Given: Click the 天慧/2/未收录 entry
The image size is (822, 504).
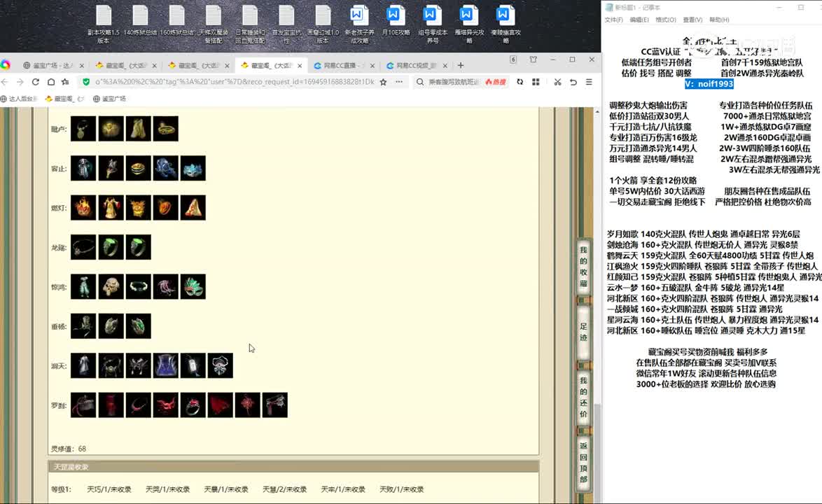Looking at the screenshot, I should tap(285, 489).
